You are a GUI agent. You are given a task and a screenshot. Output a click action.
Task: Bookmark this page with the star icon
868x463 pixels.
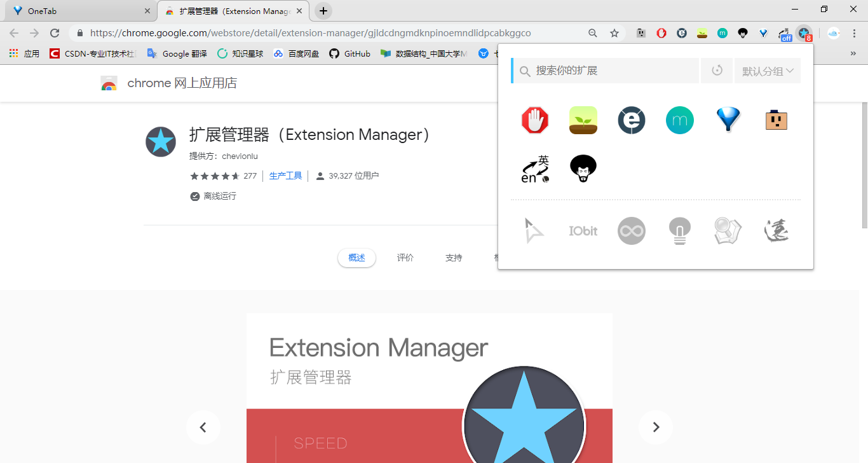click(x=614, y=33)
